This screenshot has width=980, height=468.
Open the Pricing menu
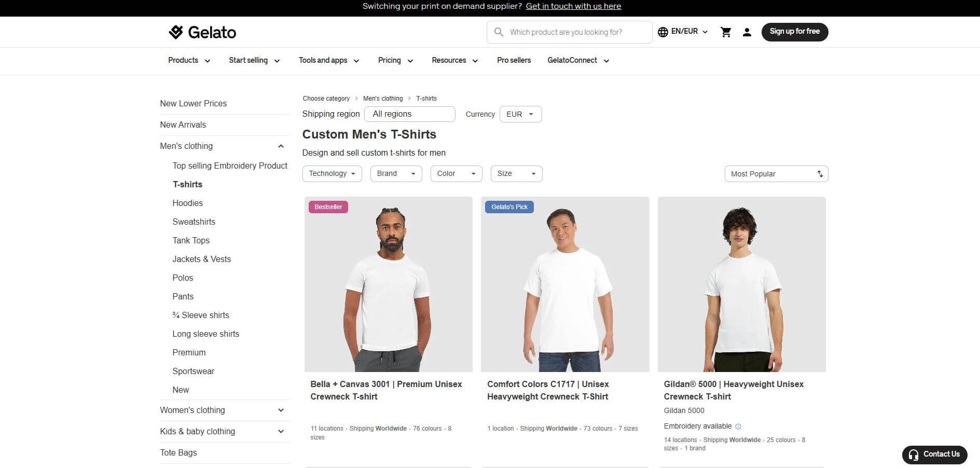pos(395,61)
